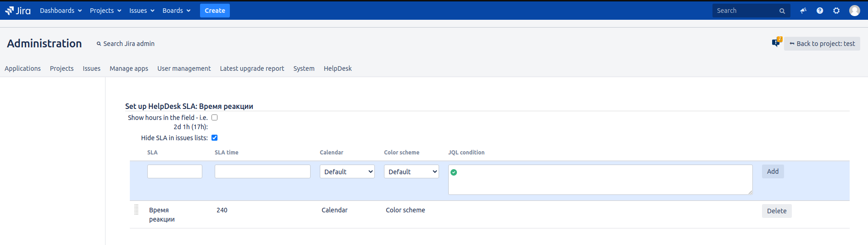The image size is (868, 245).
Task: Open the Issues admin tab
Action: tap(91, 68)
